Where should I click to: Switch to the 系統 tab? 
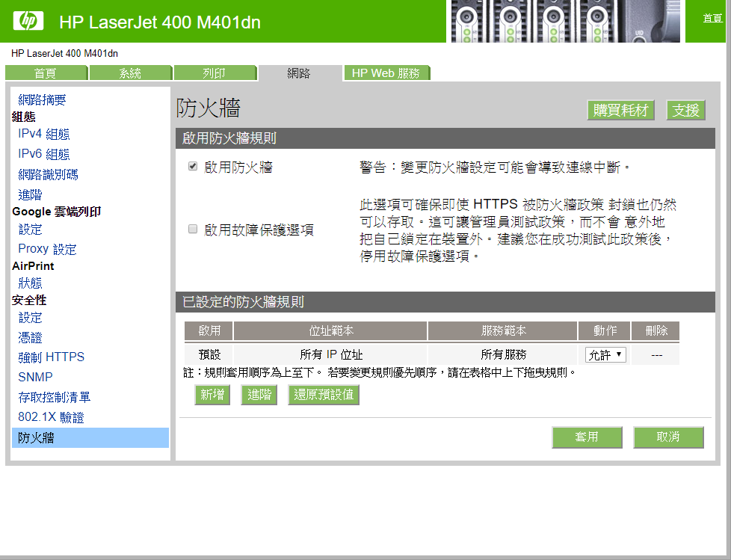(x=130, y=73)
